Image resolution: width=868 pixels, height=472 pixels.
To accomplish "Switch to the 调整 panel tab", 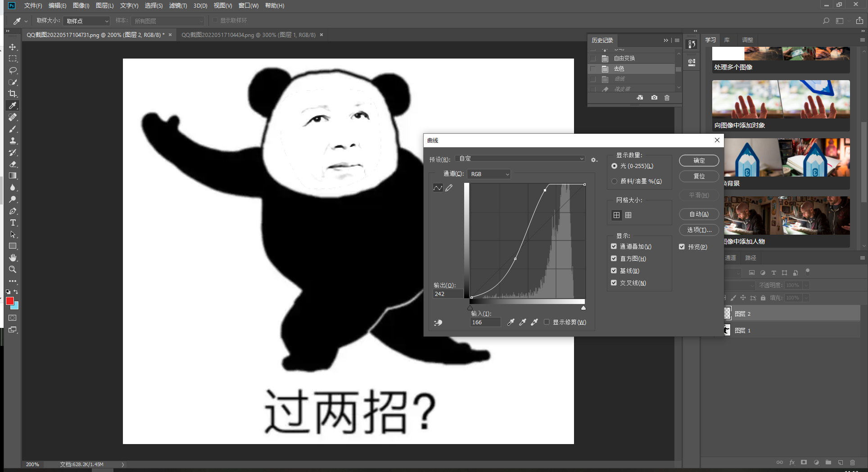I will [747, 40].
